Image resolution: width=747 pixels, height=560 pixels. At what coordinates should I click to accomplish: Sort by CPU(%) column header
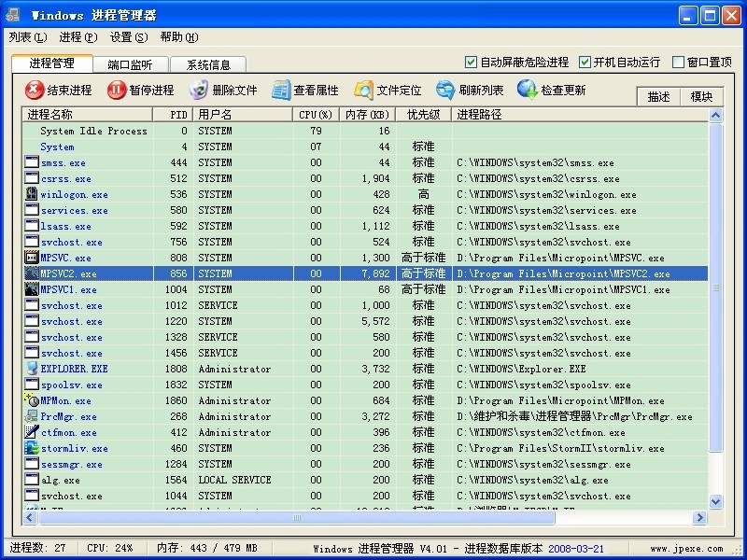[317, 114]
